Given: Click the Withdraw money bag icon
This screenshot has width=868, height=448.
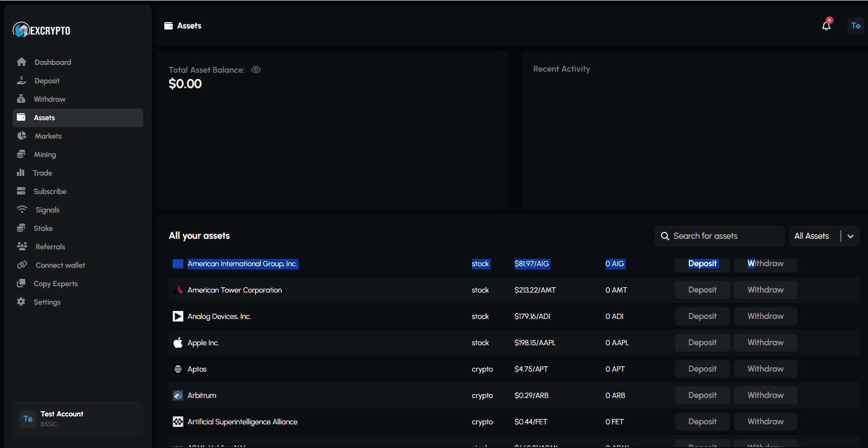Looking at the screenshot, I should (x=21, y=99).
